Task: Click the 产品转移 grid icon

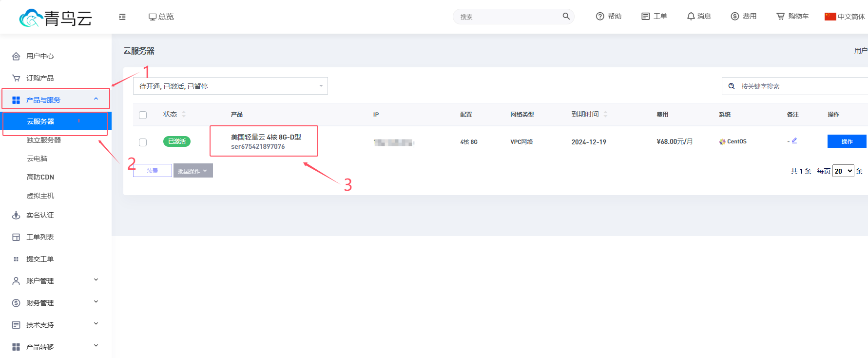Action: [x=16, y=347]
